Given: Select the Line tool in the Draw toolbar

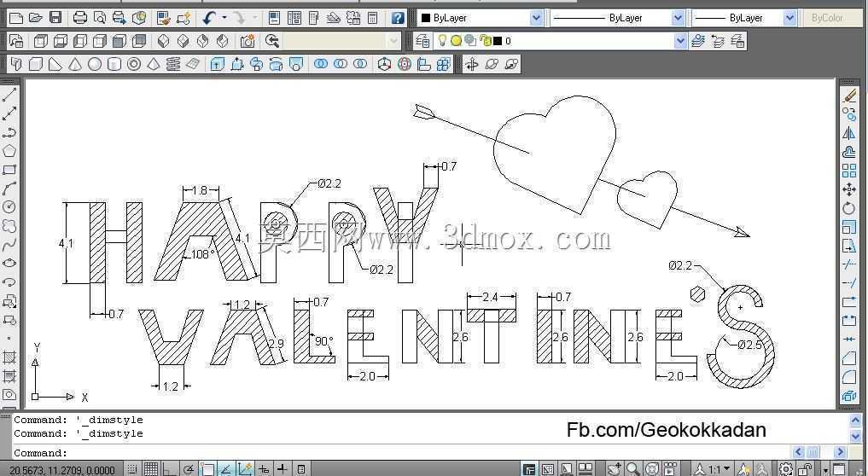Looking at the screenshot, I should (9, 95).
